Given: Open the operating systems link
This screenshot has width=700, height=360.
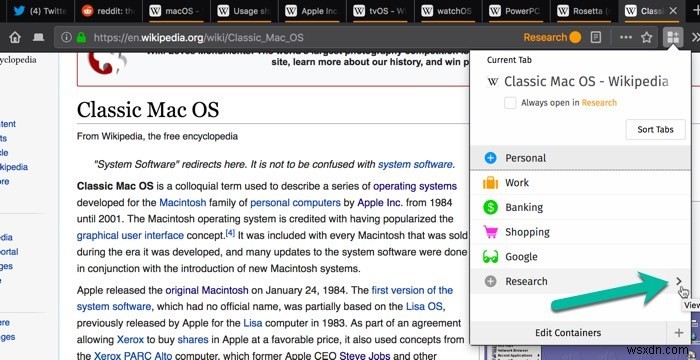Looking at the screenshot, I should point(415,186).
